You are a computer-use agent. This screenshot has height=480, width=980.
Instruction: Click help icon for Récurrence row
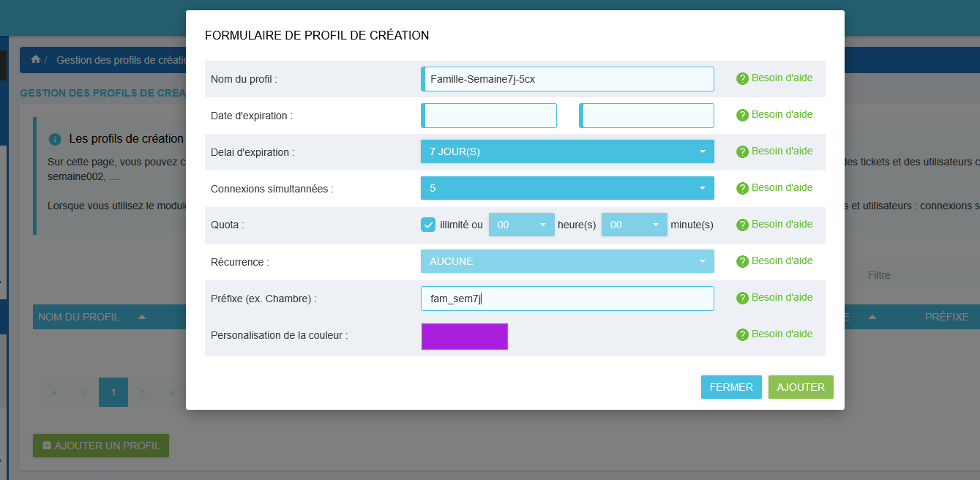click(742, 261)
